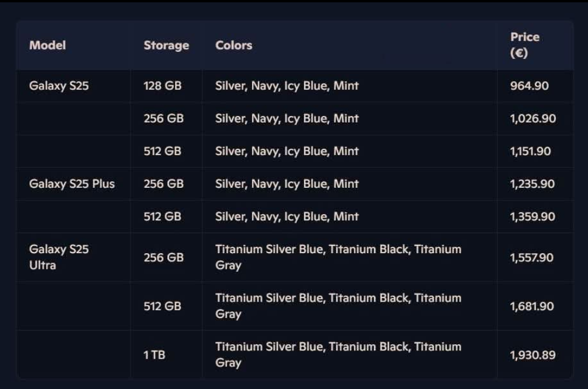Viewport: 588px width, 389px height.
Task: Select the 1,681.90 price value
Action: pyautogui.click(x=531, y=306)
